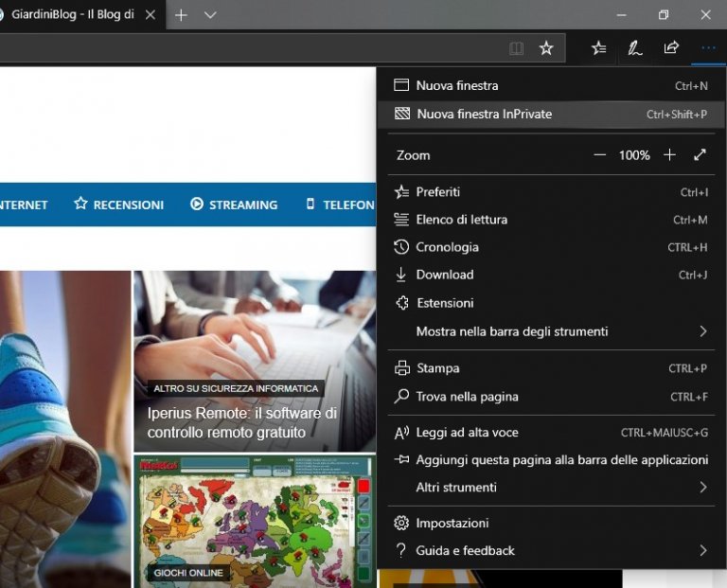Enter full screen via zoom expand icon
727x588 pixels.
pyautogui.click(x=700, y=155)
